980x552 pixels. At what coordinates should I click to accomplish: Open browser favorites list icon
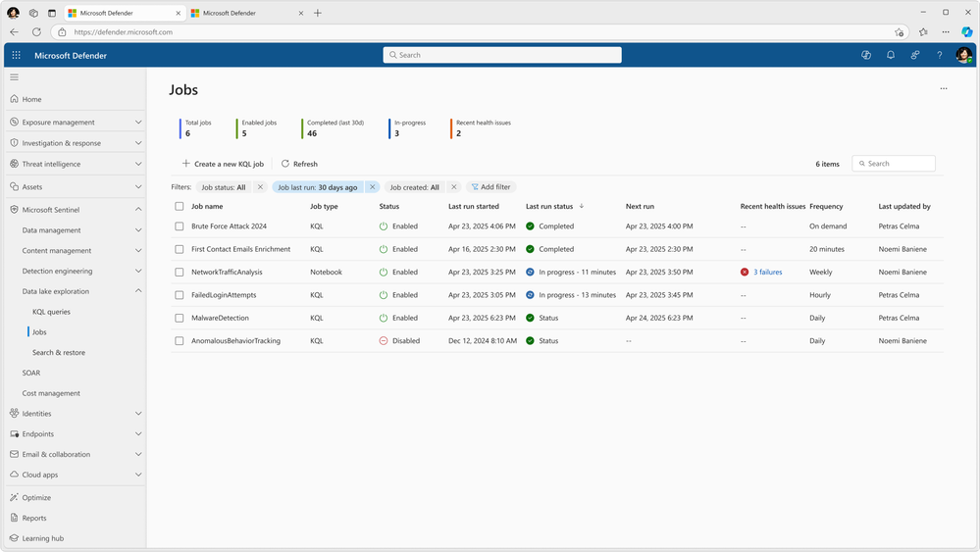(x=923, y=31)
